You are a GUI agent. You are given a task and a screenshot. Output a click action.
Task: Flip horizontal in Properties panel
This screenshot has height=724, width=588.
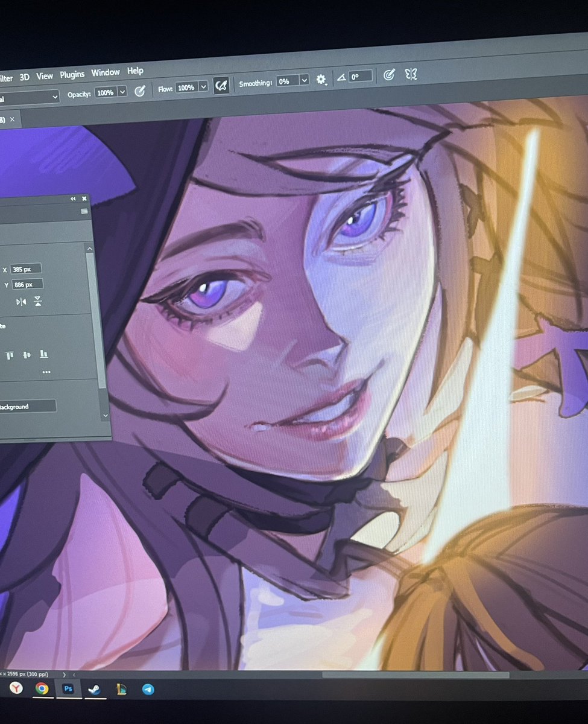click(22, 302)
